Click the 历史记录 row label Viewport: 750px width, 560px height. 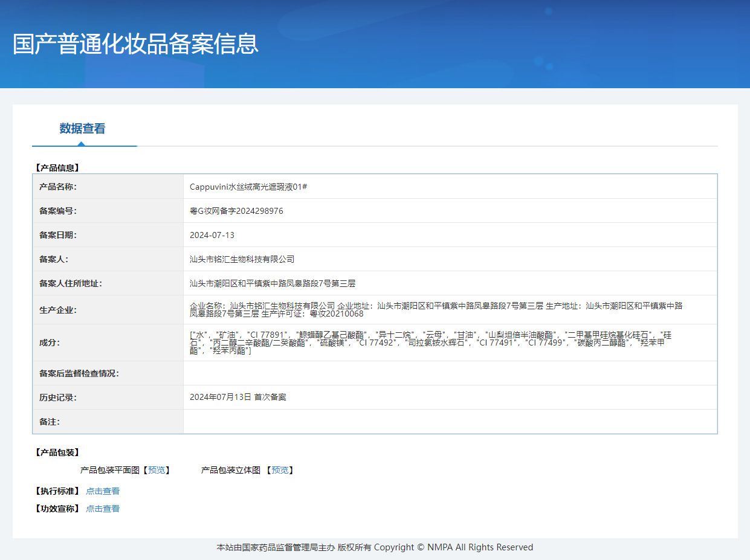pos(58,397)
